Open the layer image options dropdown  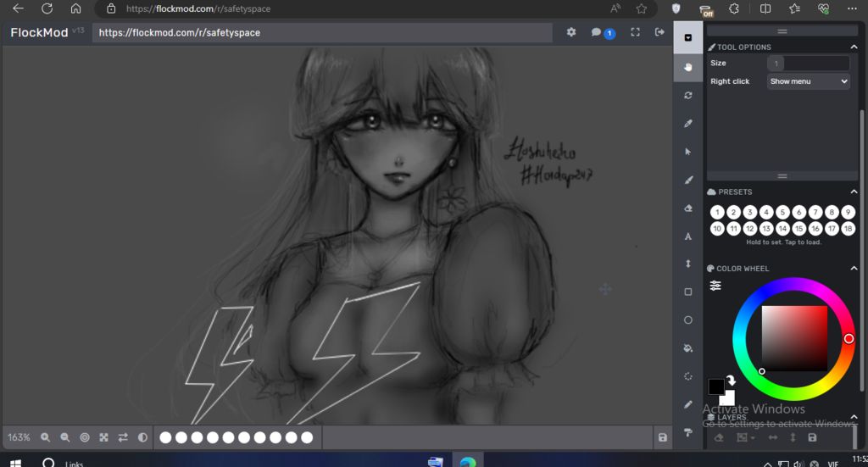point(746,437)
